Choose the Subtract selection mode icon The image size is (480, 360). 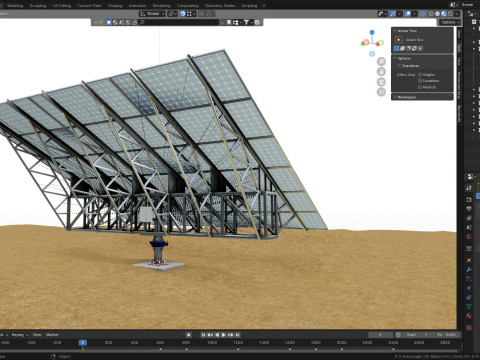click(x=409, y=48)
